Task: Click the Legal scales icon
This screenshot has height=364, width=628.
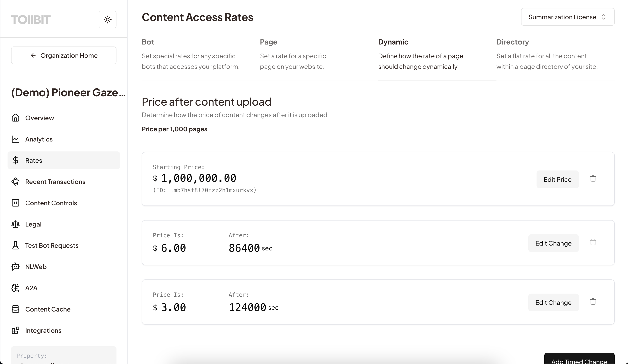Action: 16,224
